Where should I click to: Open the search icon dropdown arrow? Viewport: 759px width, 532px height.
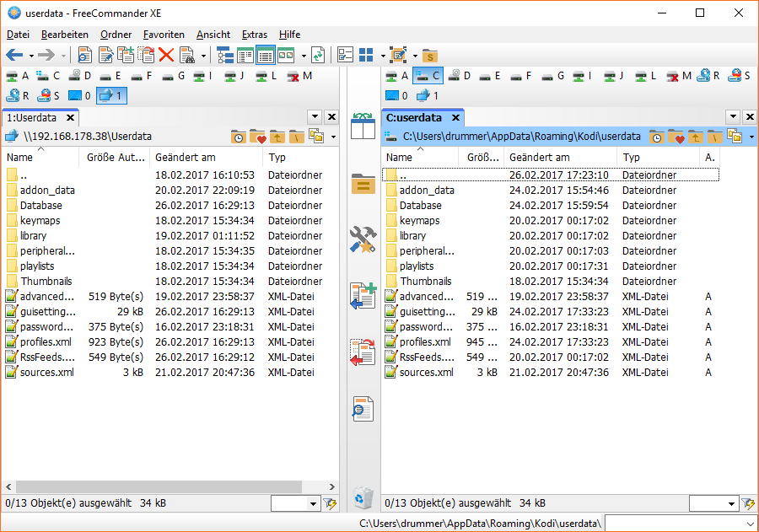pyautogui.click(x=203, y=56)
